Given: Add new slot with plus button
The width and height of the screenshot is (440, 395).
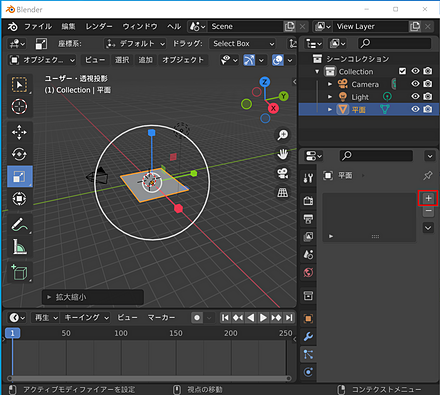Looking at the screenshot, I should click(428, 198).
